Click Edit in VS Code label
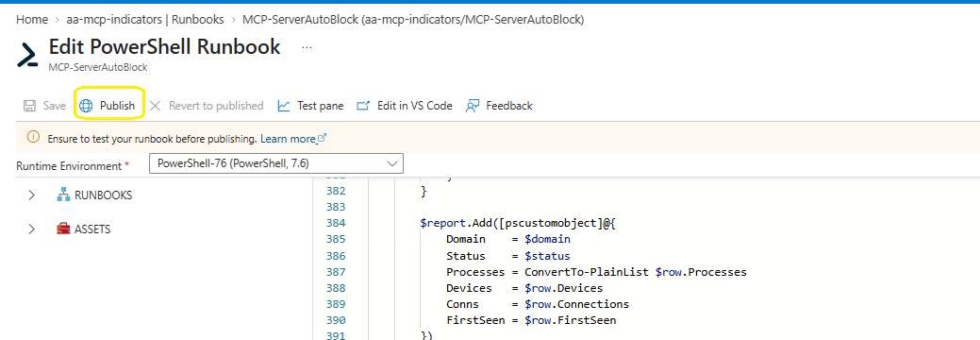The height and width of the screenshot is (340, 980). click(x=415, y=106)
